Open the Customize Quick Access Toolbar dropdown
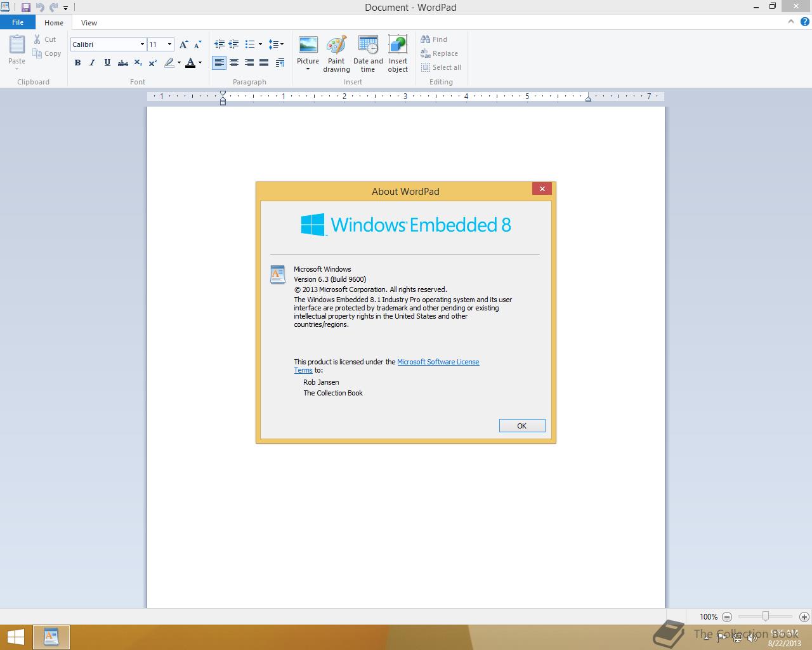Viewport: 812px width, 650px height. [x=65, y=8]
